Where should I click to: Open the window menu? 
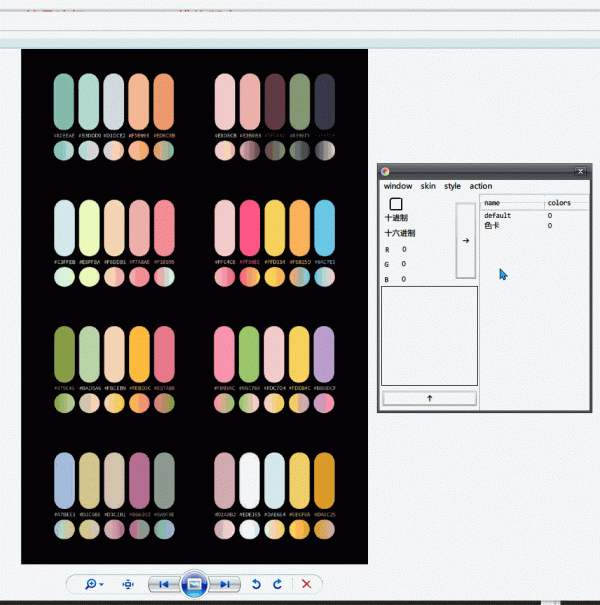397,186
